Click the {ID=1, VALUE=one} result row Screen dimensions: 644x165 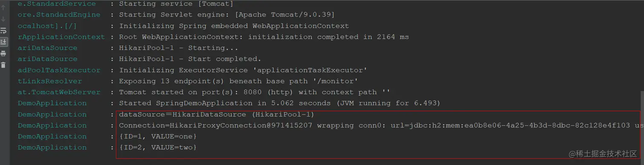point(158,136)
